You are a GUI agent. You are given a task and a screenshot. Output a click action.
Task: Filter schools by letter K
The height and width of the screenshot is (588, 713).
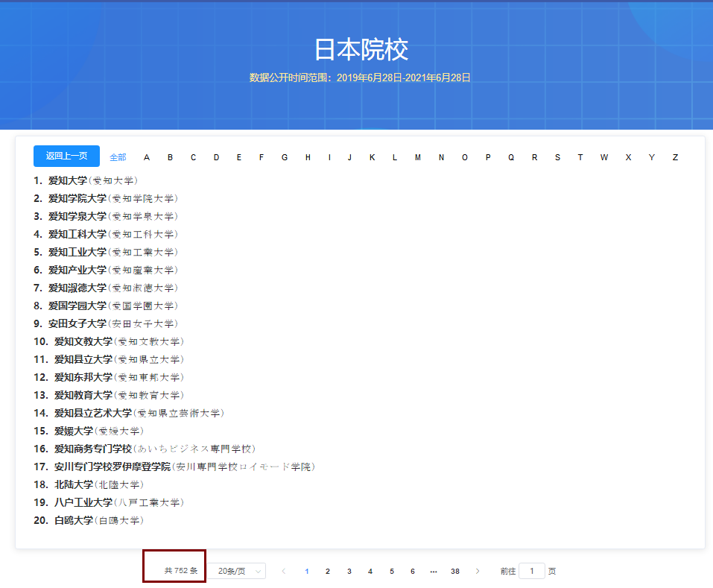372,157
